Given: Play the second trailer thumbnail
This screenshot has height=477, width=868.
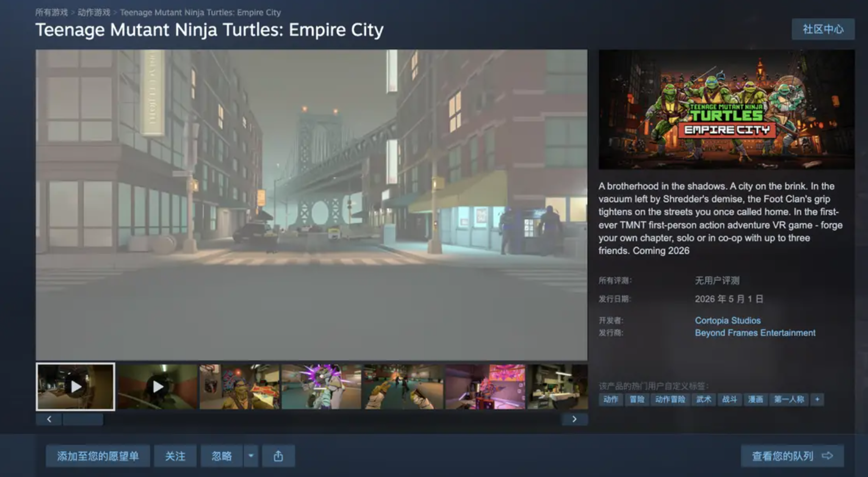Looking at the screenshot, I should point(158,387).
